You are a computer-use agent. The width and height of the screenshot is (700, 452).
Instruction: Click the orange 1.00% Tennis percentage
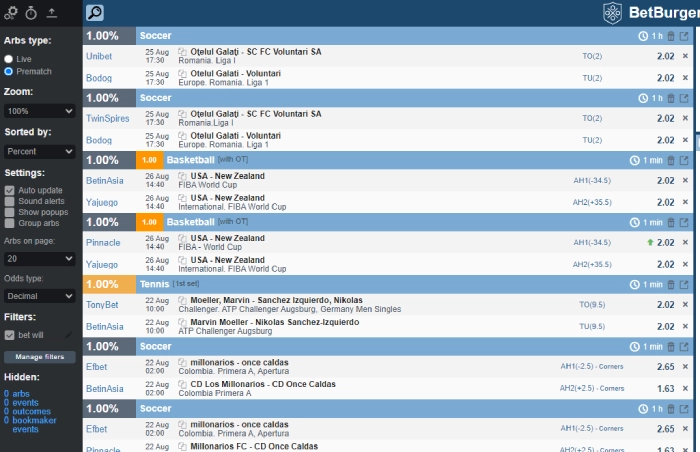click(109, 285)
